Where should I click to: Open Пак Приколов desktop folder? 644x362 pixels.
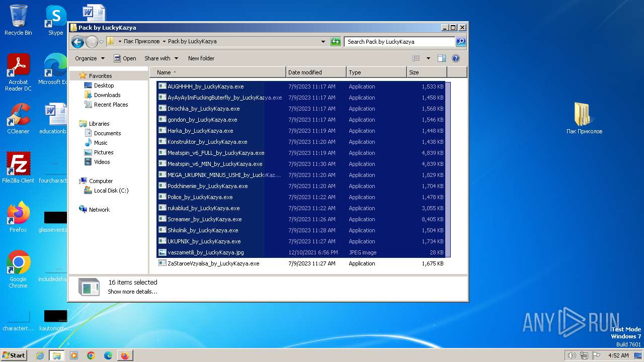point(584,118)
